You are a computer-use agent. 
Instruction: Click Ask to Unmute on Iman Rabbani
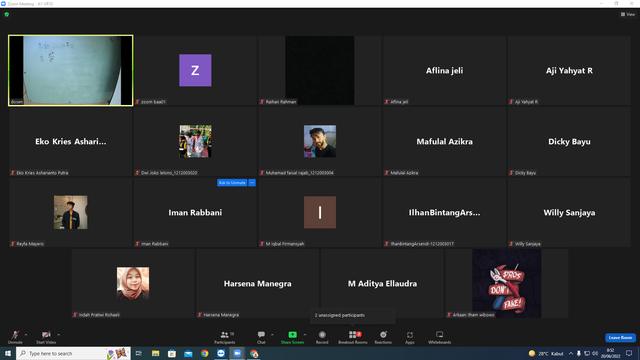tap(232, 182)
